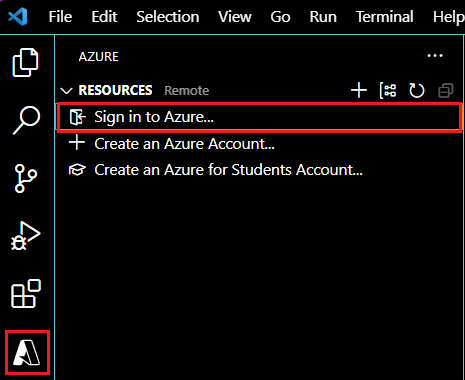Viewport: 465px width, 380px height.
Task: Open the Run and Debug view
Action: pyautogui.click(x=26, y=236)
